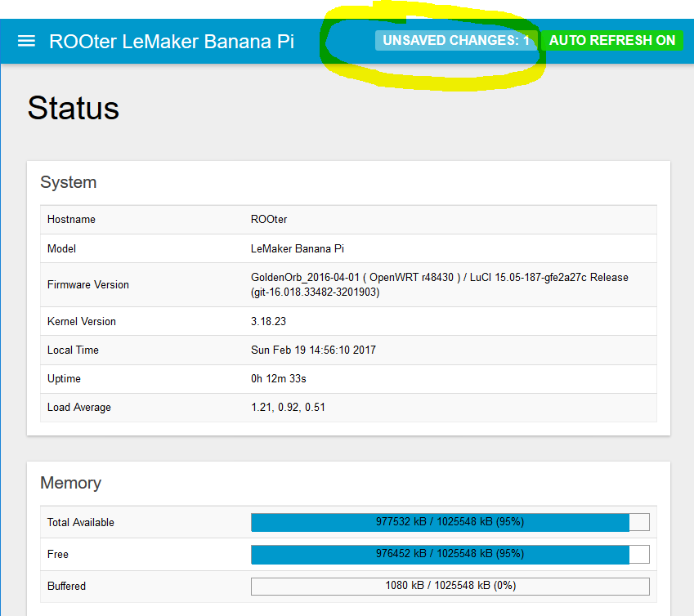
Task: Select the LeMaker Banana Pi model value
Action: click(x=298, y=248)
